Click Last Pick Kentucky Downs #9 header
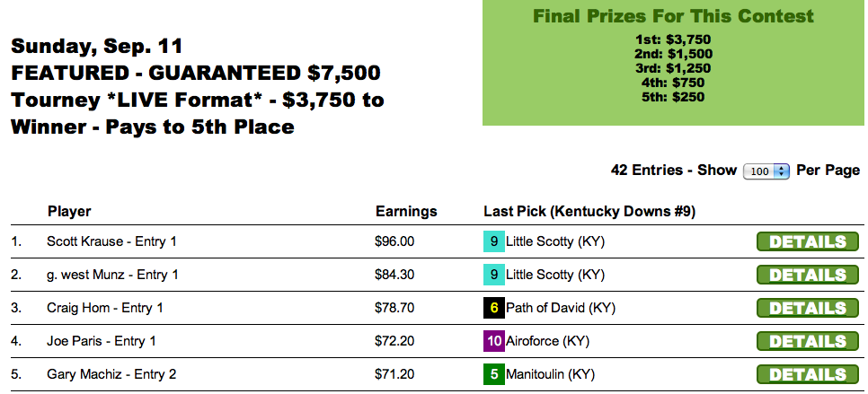 click(589, 212)
